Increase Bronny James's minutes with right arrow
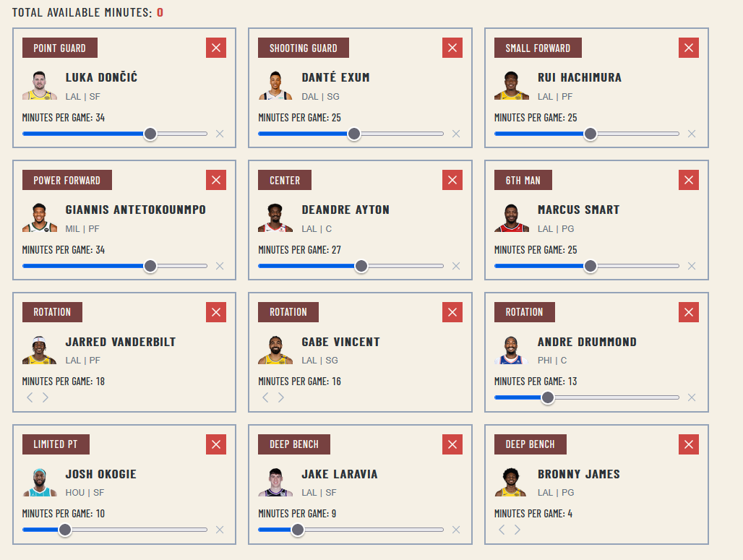743x560 pixels. click(x=517, y=530)
